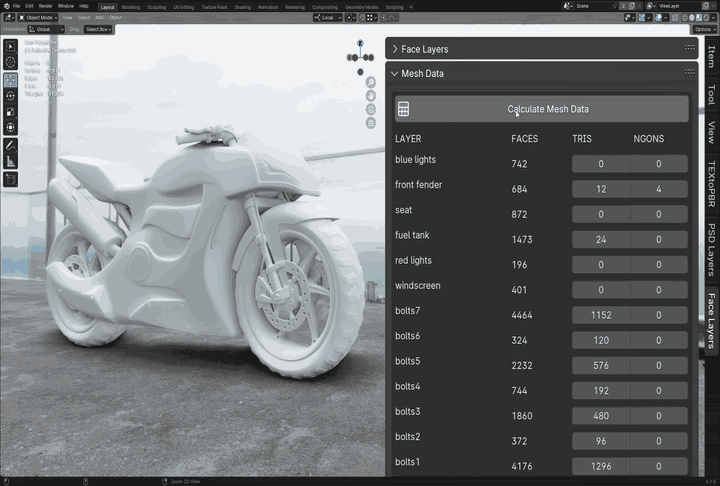Expand the Face Layers panel
Screen dimensions: 720x486
point(394,49)
